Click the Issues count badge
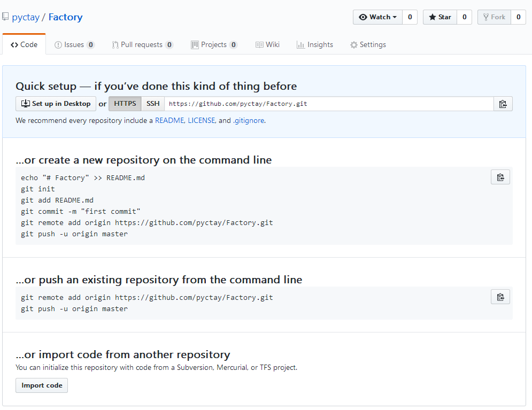This screenshot has width=532, height=410. 90,45
